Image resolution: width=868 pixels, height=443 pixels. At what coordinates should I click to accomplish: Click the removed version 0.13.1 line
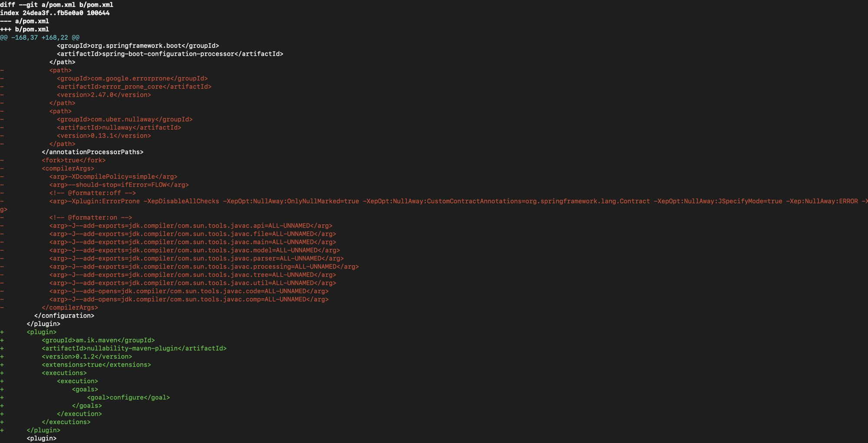pos(104,136)
